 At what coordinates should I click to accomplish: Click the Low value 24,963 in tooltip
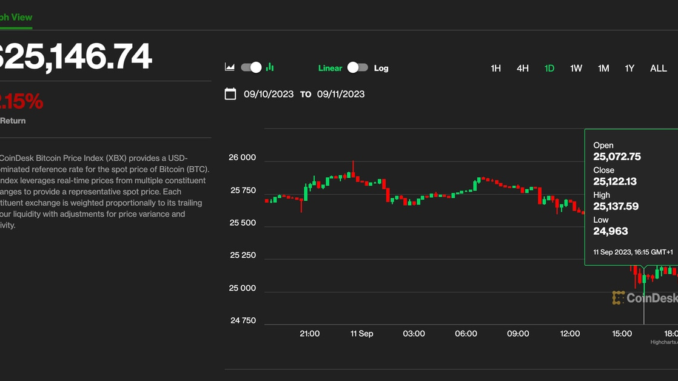610,231
